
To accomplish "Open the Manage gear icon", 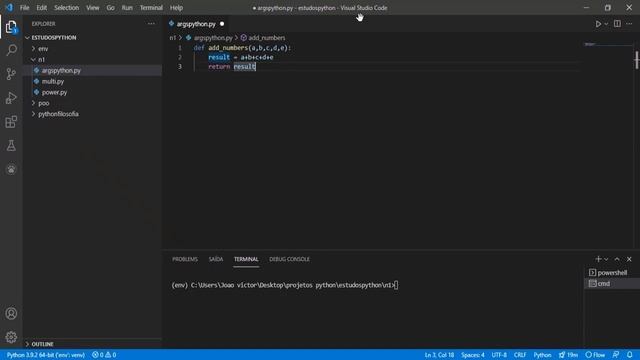I will tap(11, 337).
